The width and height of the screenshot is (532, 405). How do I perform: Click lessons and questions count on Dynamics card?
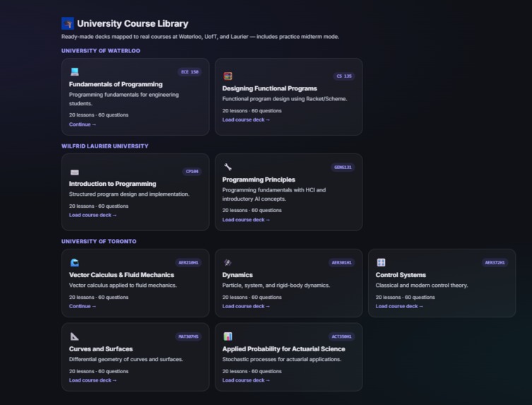click(252, 297)
